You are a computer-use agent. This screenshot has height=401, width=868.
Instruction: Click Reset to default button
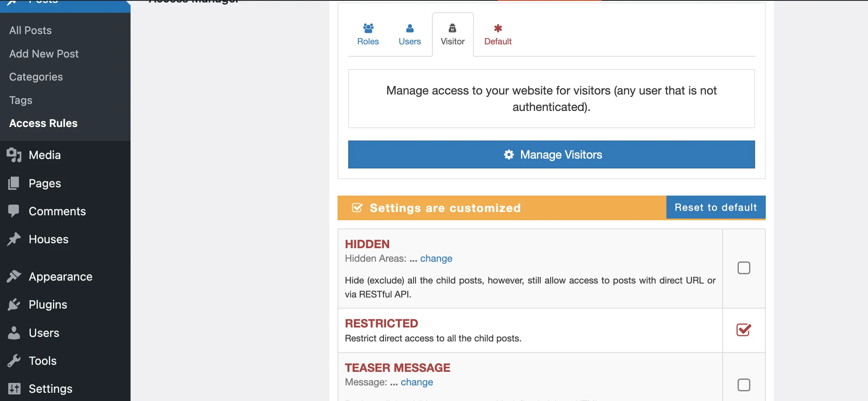click(x=716, y=207)
